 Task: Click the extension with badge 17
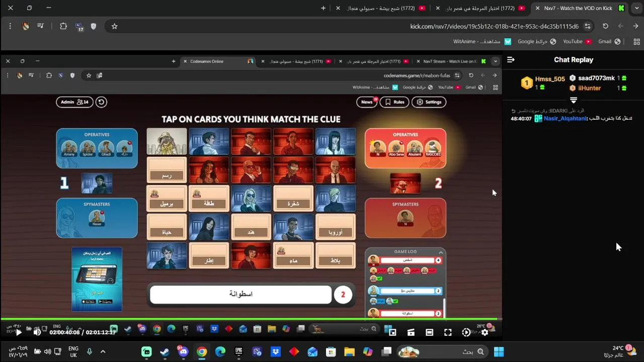click(79, 27)
